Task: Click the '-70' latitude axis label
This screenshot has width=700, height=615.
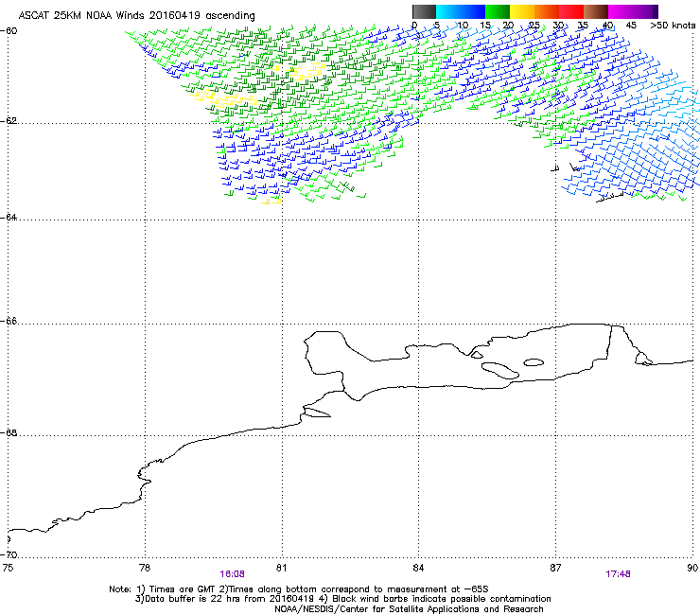Action: [x=9, y=554]
